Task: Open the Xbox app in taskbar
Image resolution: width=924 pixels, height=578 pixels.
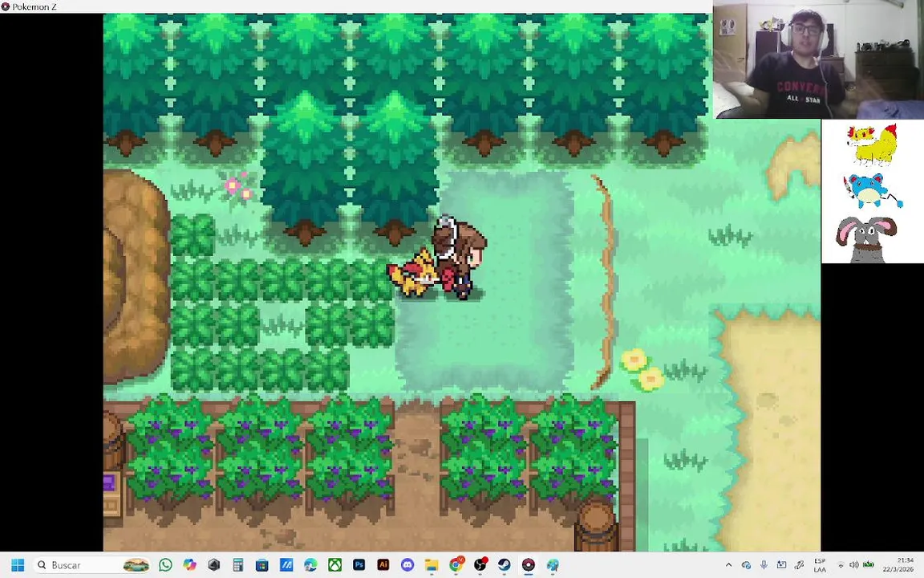Action: pyautogui.click(x=334, y=565)
